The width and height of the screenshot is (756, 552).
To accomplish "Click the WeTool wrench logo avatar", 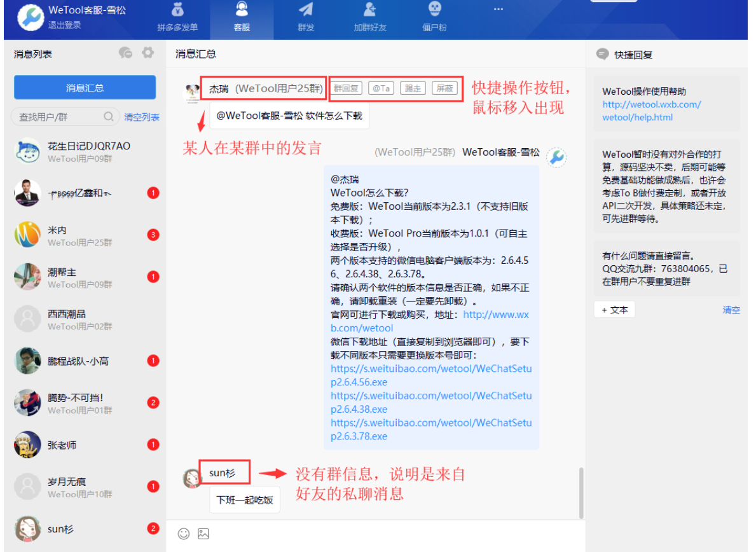I will (x=31, y=17).
